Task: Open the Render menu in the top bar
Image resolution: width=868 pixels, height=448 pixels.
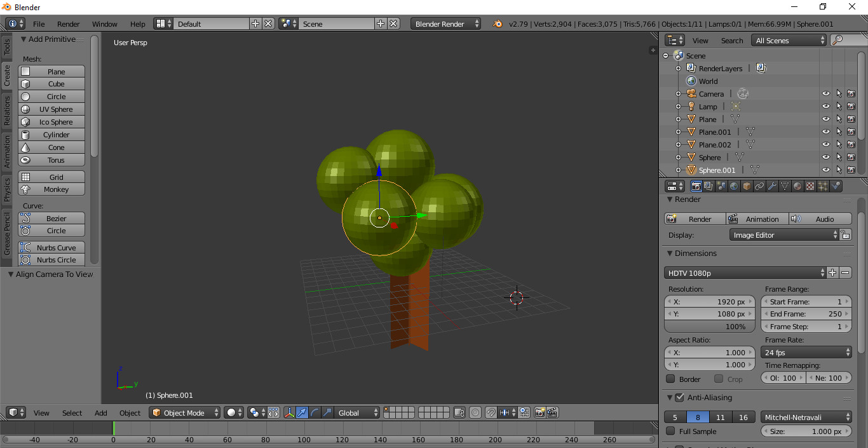Action: tap(68, 24)
